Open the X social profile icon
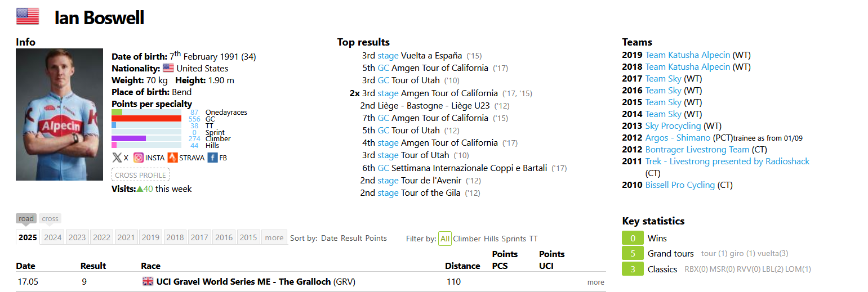Image resolution: width=868 pixels, height=292 pixels. (x=117, y=158)
